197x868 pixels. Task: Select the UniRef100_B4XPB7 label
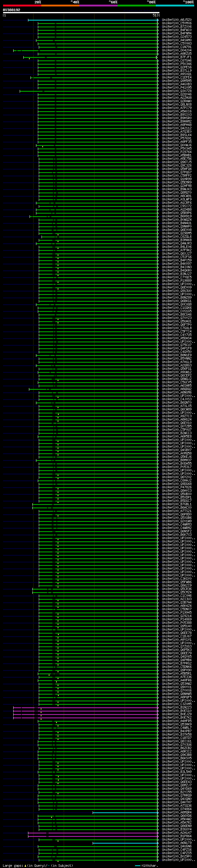tap(177, 731)
